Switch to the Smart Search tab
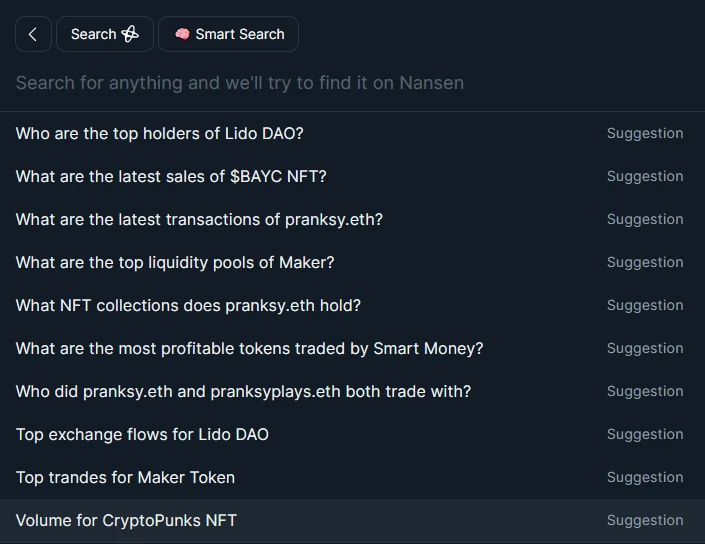This screenshot has height=544, width=705. click(x=229, y=34)
